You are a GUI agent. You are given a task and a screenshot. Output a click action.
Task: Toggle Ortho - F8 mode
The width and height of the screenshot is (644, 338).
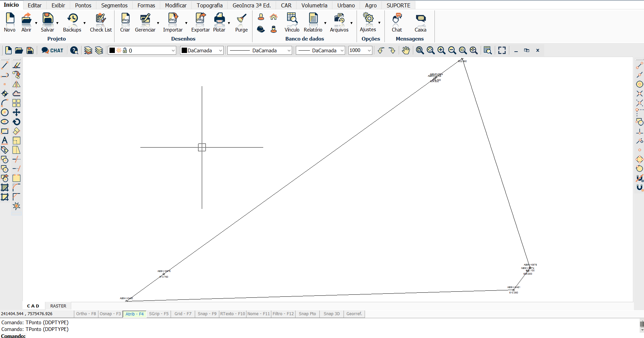pyautogui.click(x=86, y=314)
